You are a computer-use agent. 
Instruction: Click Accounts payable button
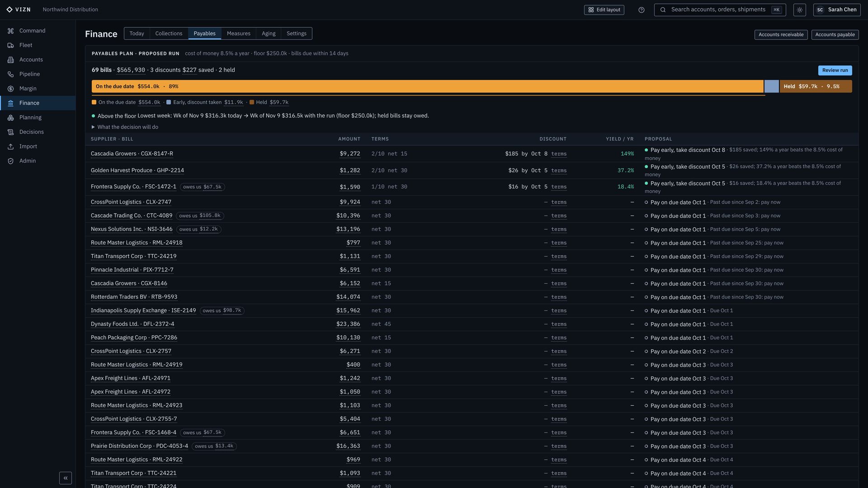[835, 35]
